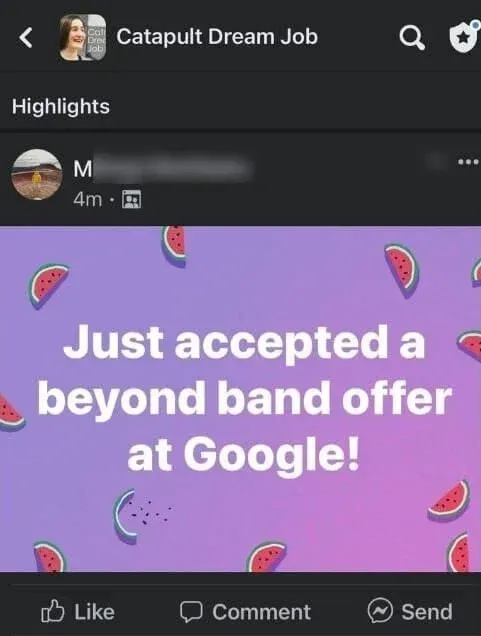Tap the speech bubble Comment icon
The image size is (481, 636).
coord(191,612)
